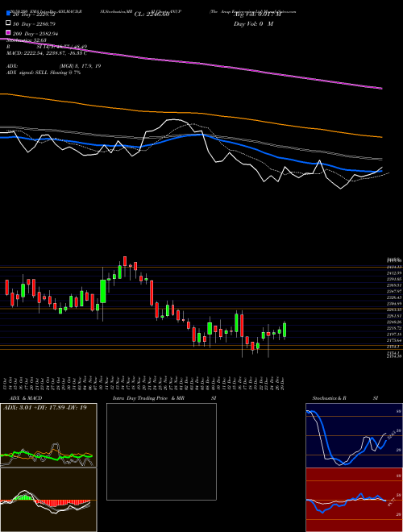Click the blue 20 Day legend swatch
This screenshot has width=403, height=532.
pyautogui.click(x=8, y=13)
